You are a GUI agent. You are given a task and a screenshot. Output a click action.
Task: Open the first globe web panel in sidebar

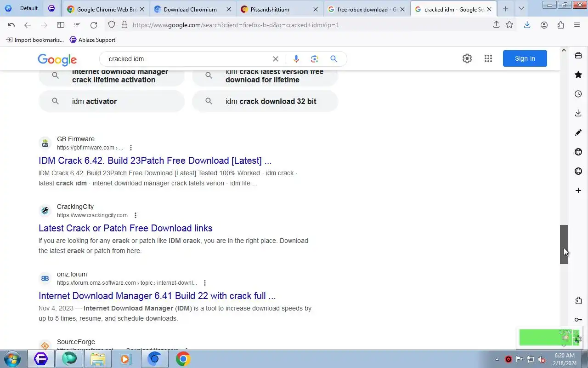coord(578,152)
